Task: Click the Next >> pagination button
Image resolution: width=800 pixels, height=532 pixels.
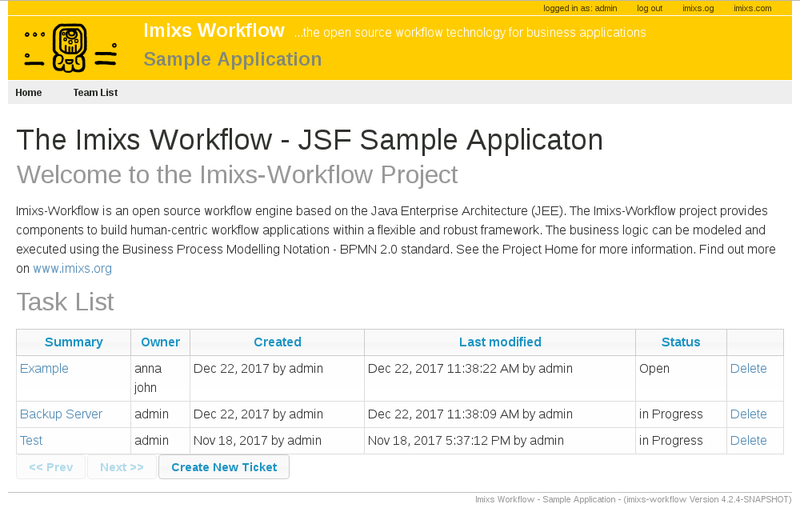Action: click(122, 466)
